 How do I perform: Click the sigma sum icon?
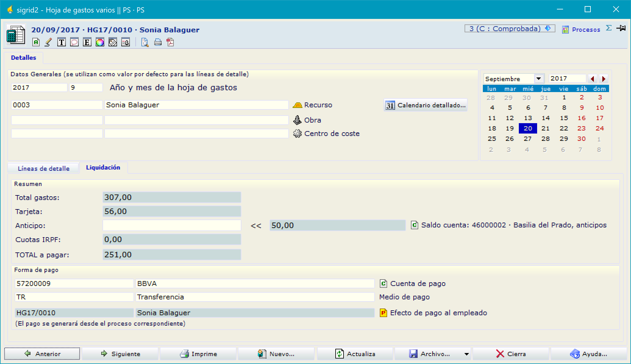pyautogui.click(x=608, y=28)
